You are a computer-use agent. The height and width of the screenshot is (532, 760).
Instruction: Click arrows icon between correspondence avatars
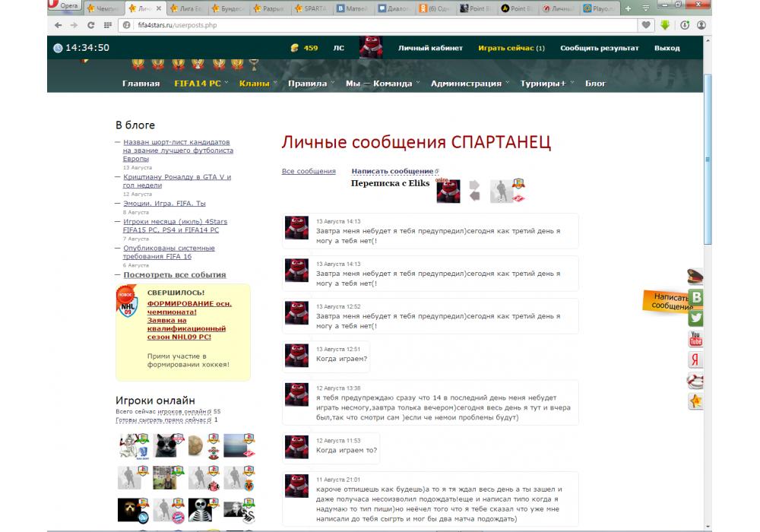tap(474, 191)
